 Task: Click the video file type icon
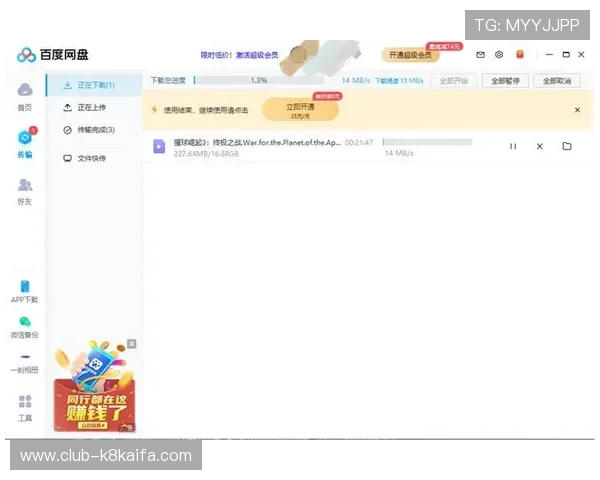tap(159, 146)
